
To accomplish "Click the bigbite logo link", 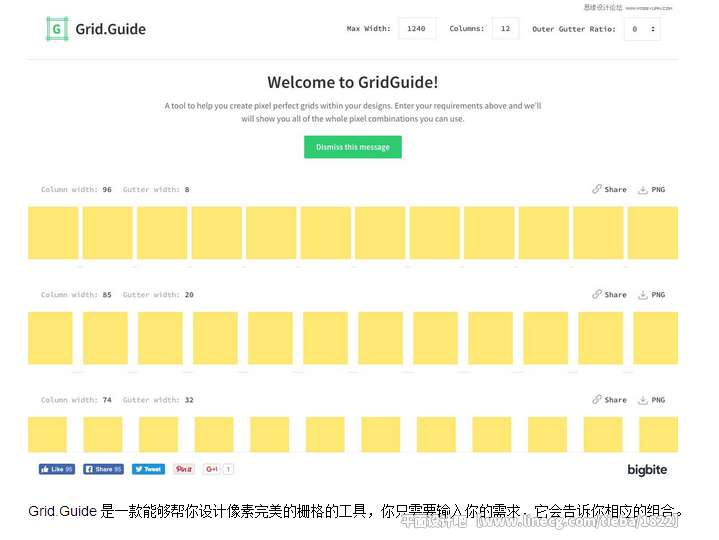I will 647,470.
